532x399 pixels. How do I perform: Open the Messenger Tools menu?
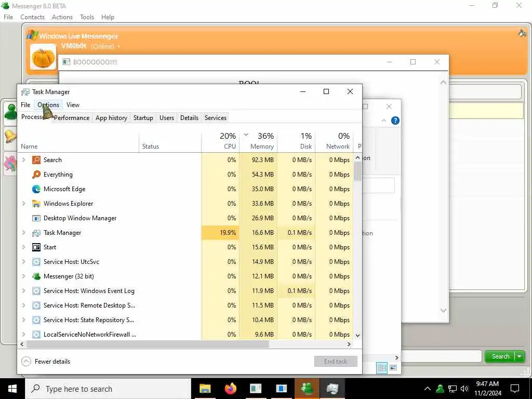[87, 17]
